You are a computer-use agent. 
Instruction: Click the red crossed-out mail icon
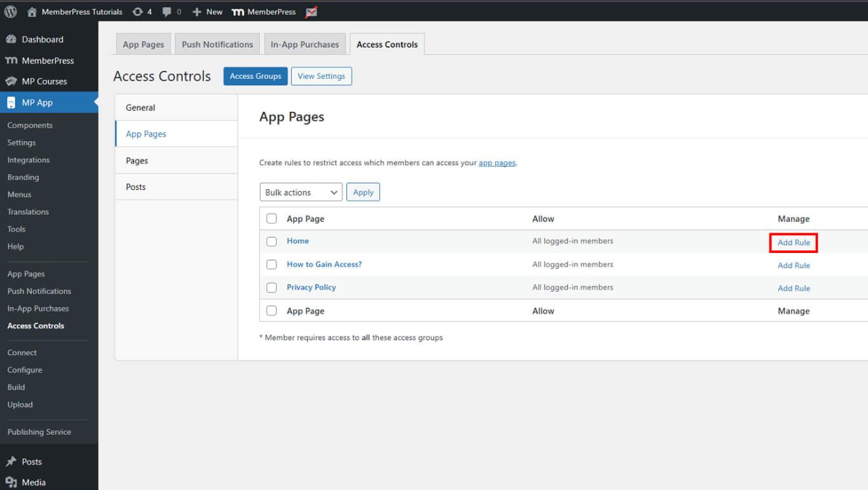[x=311, y=12]
